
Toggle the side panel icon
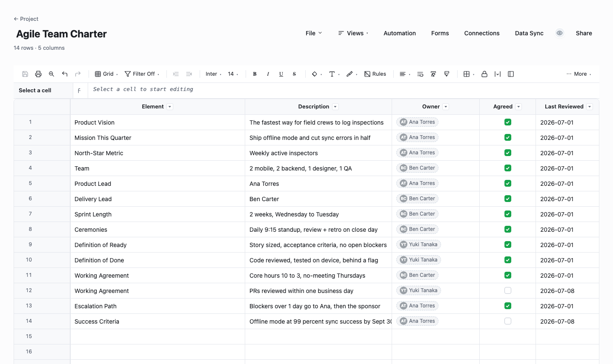511,74
